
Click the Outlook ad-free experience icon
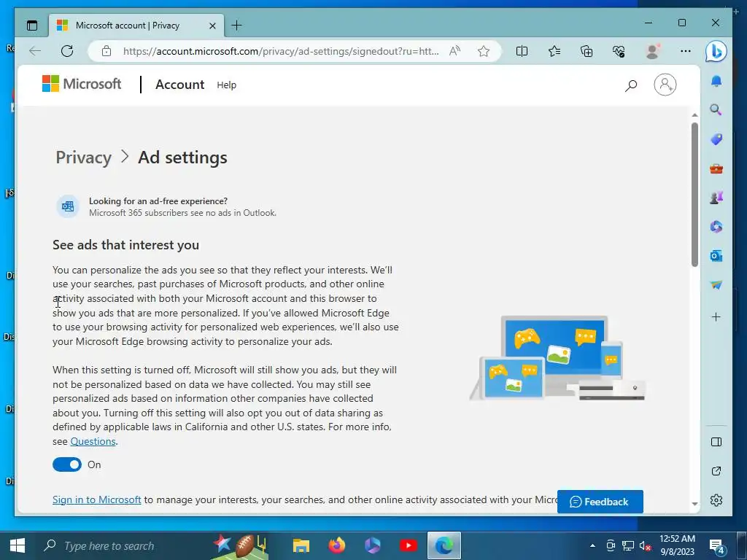point(68,206)
